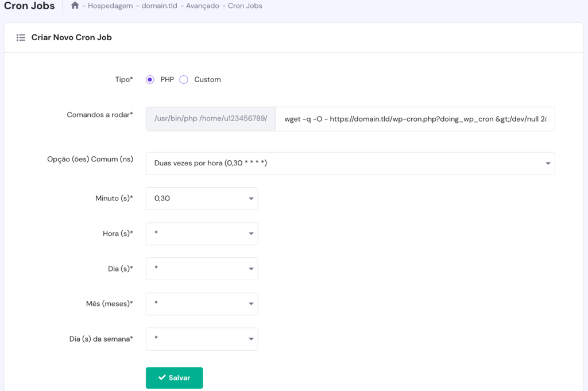Click the home icon in the breadcrumb

point(74,5)
